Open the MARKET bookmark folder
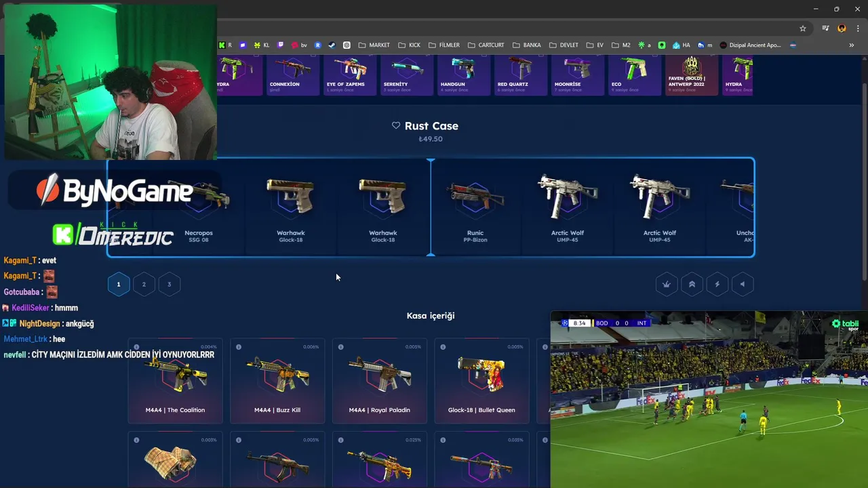868x488 pixels. [374, 45]
